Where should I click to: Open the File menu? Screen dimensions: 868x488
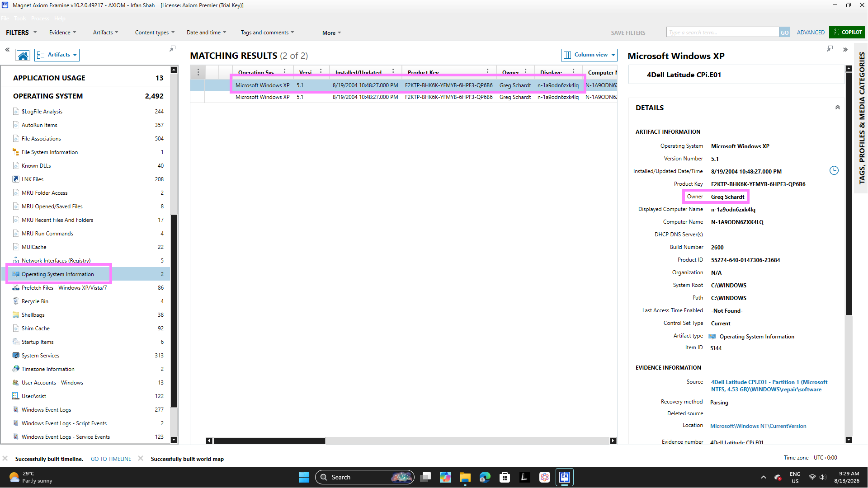(5, 19)
